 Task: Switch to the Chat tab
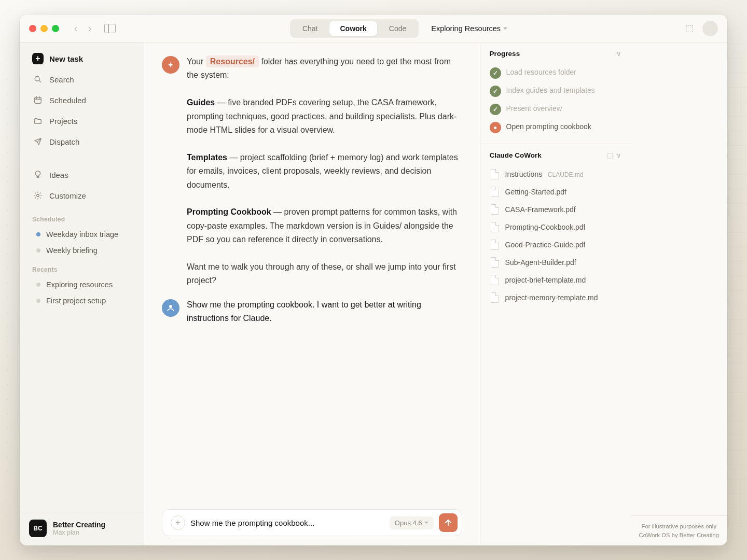310,29
